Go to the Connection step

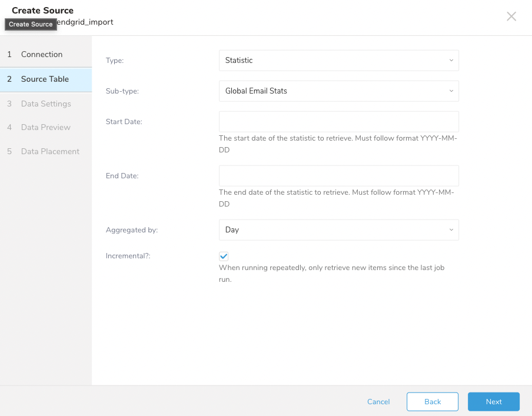click(x=41, y=54)
